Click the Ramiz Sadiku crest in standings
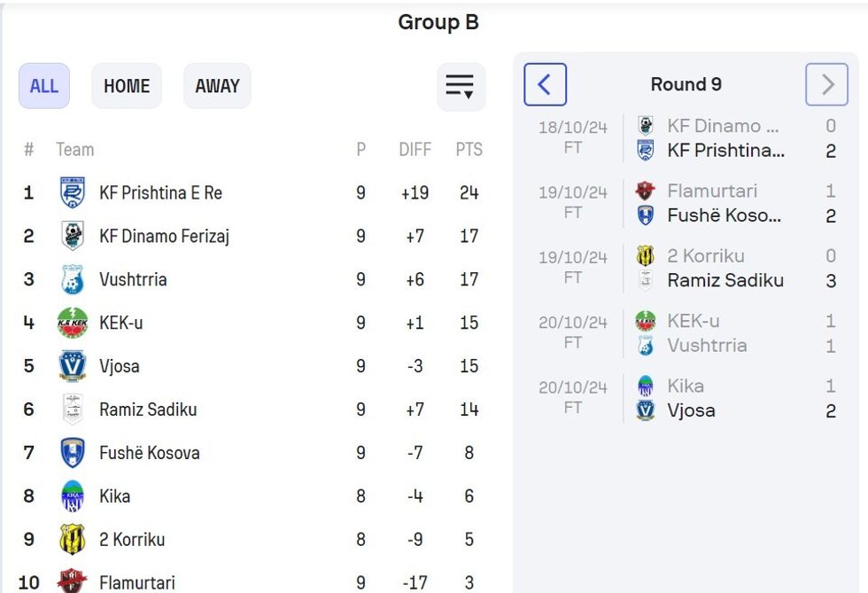Viewport: 868px width, 593px height. (73, 410)
